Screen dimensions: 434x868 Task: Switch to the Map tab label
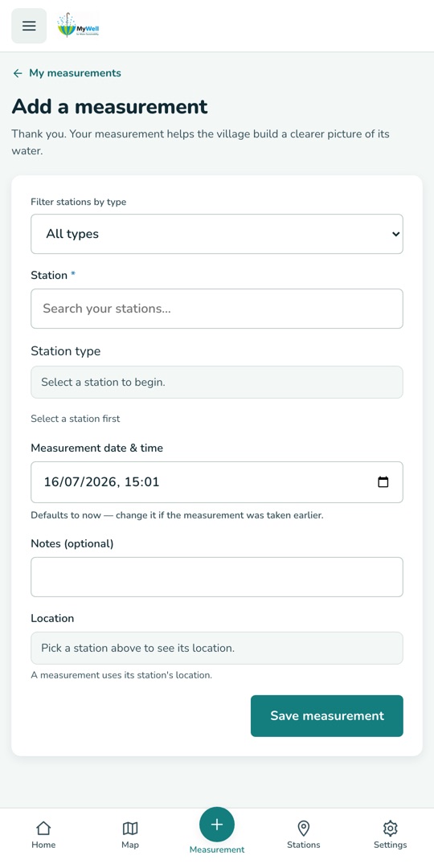130,845
